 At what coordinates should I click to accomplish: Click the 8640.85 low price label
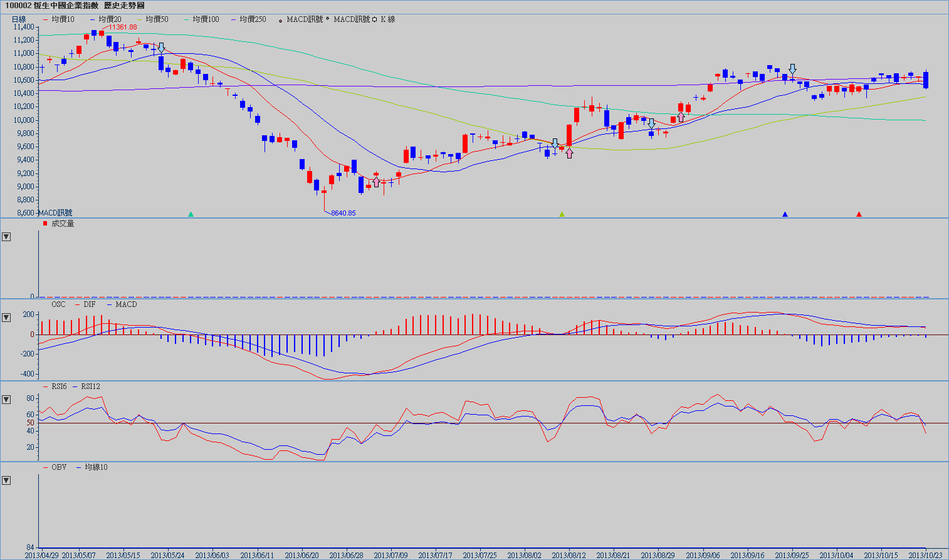pos(343,213)
